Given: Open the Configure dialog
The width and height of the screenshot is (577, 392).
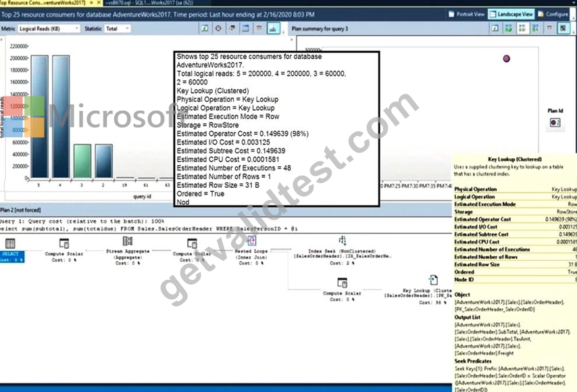Looking at the screenshot, I should 553,14.
